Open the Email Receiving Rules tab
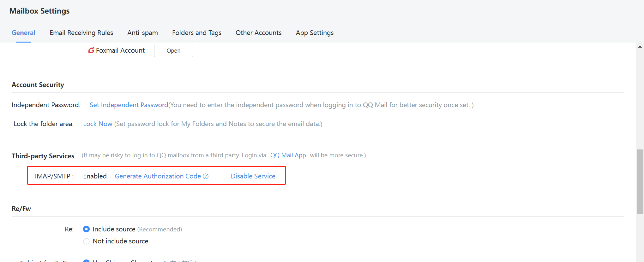The width and height of the screenshot is (644, 262). (x=81, y=33)
